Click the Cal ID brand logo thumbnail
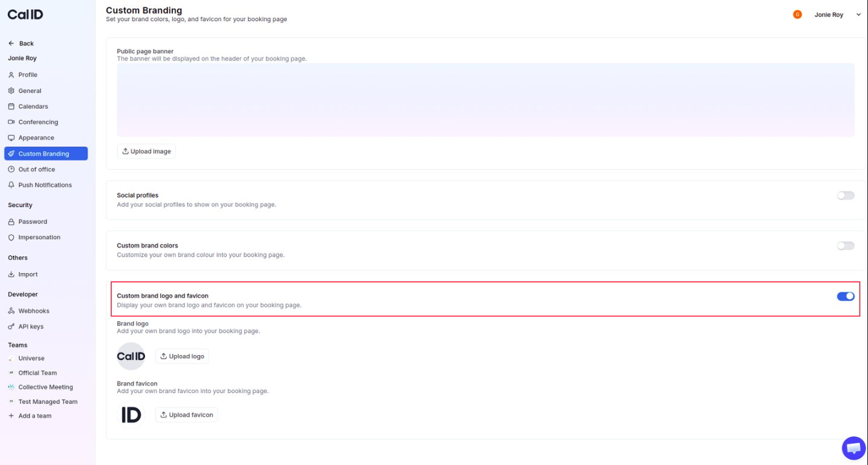This screenshot has height=465, width=868. click(131, 356)
